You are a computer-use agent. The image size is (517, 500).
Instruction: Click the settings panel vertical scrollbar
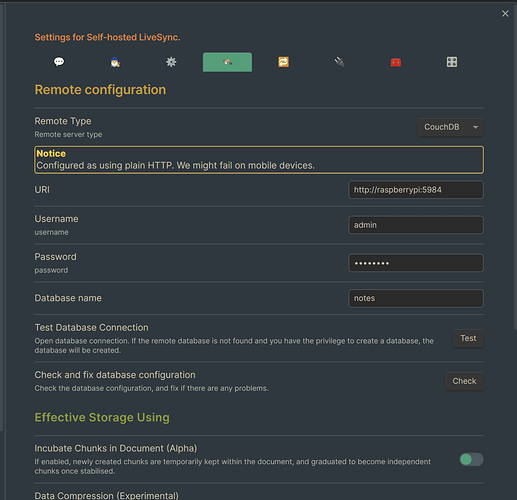point(515,167)
